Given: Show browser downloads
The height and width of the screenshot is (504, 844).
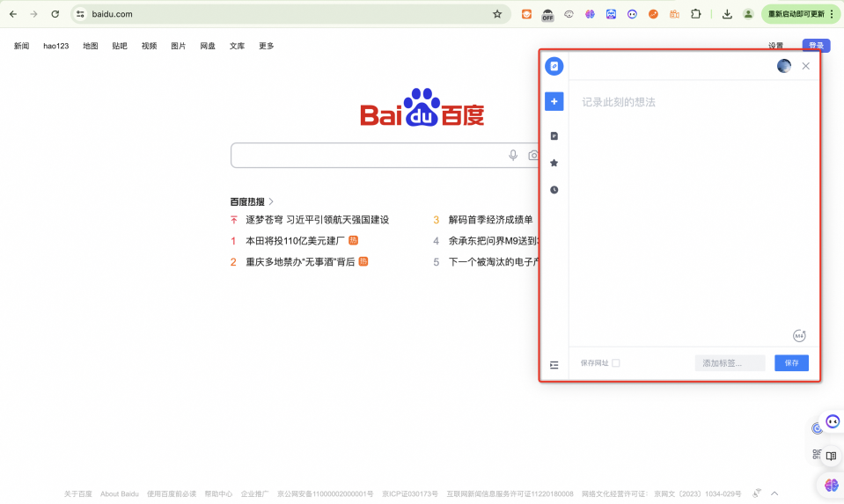Looking at the screenshot, I should coord(727,14).
